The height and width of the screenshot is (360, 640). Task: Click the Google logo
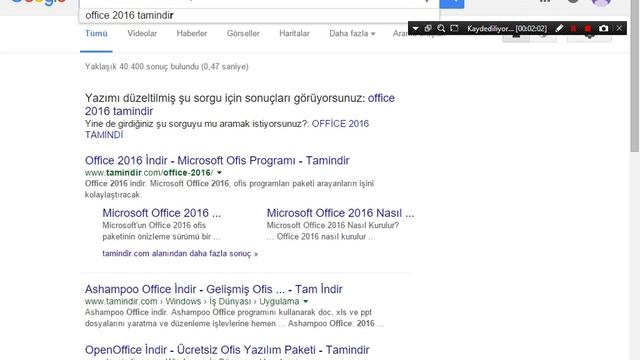click(38, 2)
